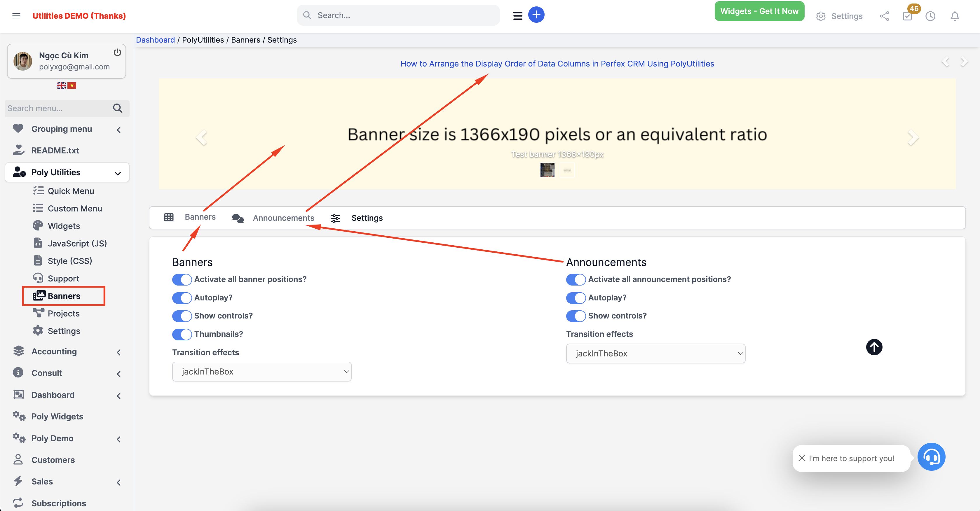980x511 pixels.
Task: Open the blue plus quick-create button
Action: [536, 15]
